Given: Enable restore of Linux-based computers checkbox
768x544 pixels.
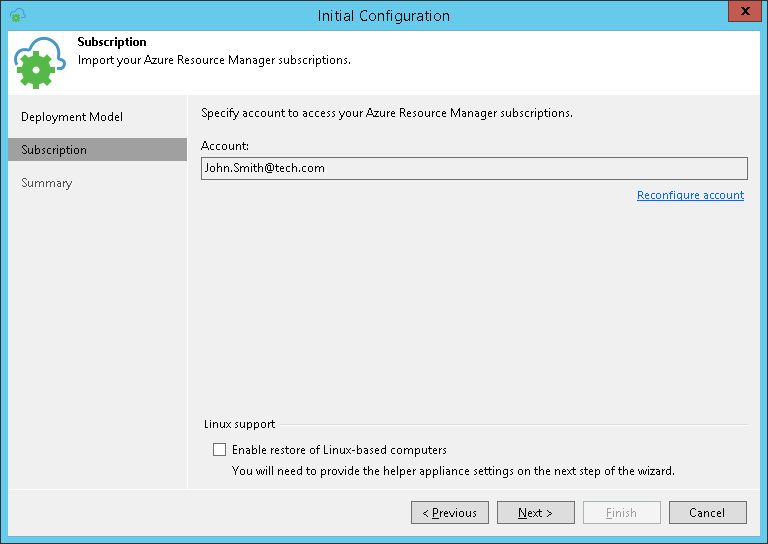Looking at the screenshot, I should coord(219,450).
